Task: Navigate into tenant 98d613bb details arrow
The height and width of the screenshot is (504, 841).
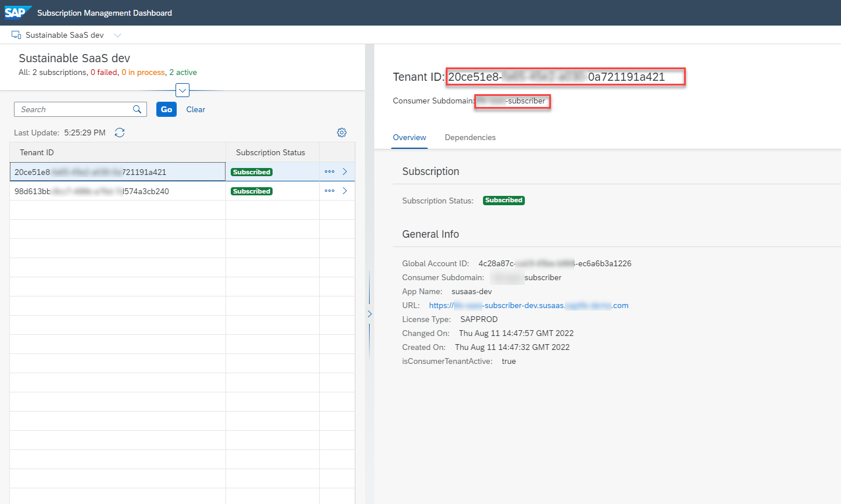Action: (345, 191)
